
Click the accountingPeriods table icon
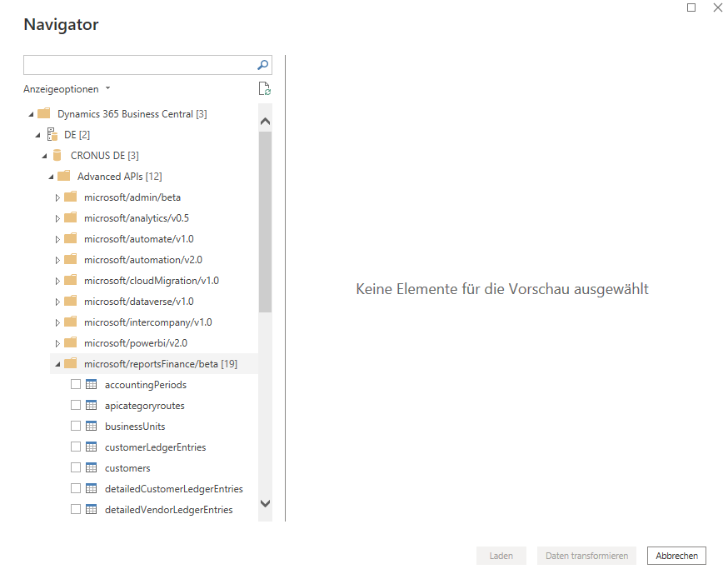[x=92, y=385]
